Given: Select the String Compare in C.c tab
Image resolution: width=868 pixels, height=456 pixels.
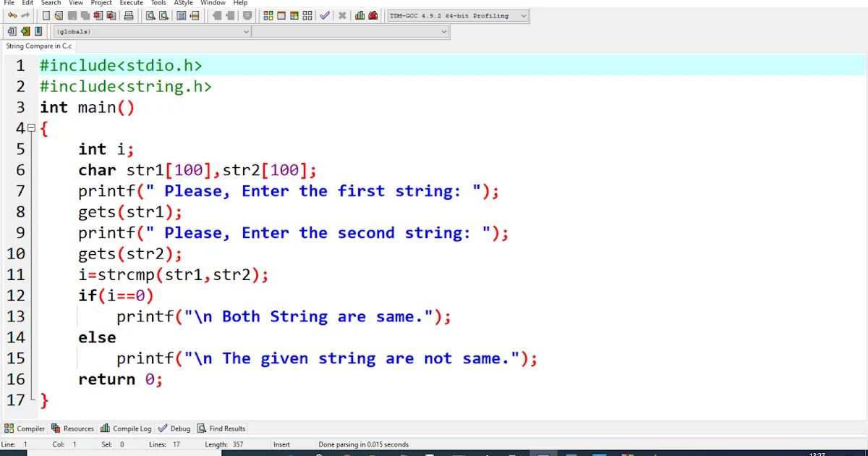Looking at the screenshot, I should point(38,46).
